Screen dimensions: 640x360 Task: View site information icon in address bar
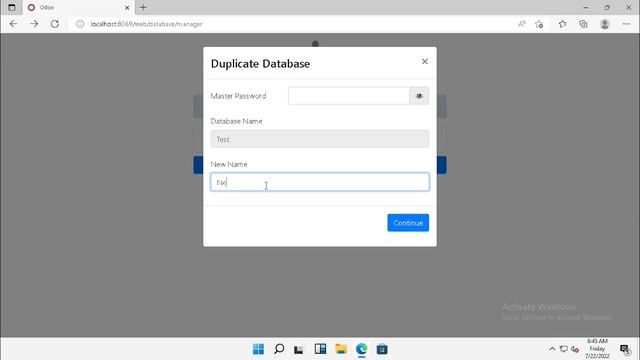80,24
